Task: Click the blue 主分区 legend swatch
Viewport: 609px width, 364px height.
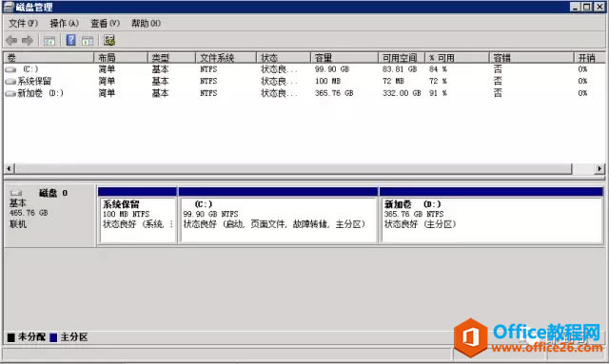Action: click(x=53, y=337)
